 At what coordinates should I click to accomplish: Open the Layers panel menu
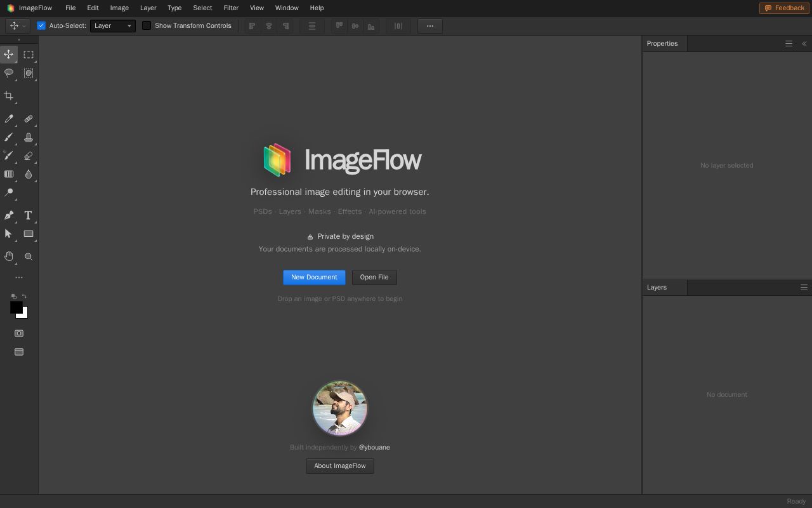coord(804,288)
